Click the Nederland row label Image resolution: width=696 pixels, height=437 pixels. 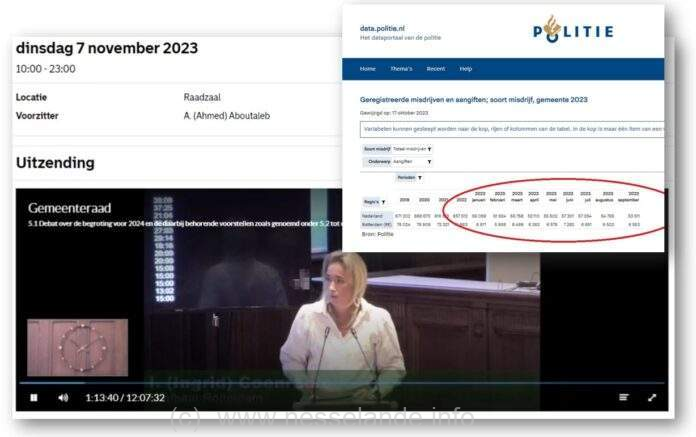click(372, 216)
